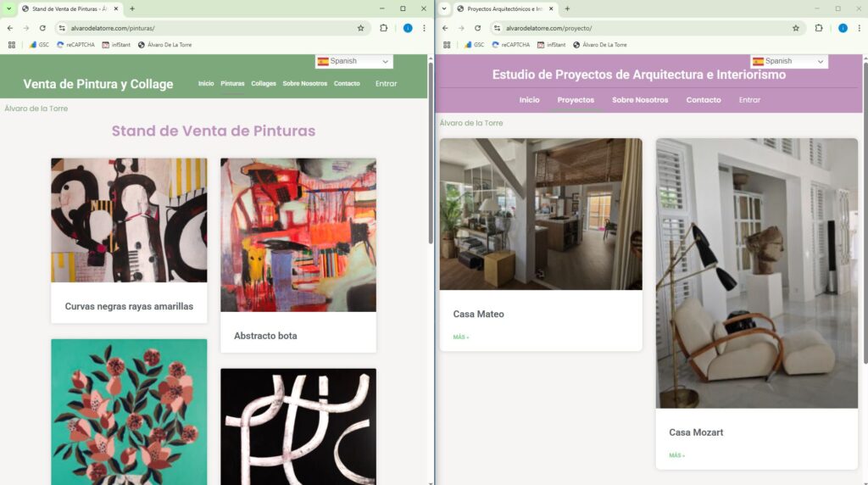Click Entrar on the paintings site header

pyautogui.click(x=386, y=84)
